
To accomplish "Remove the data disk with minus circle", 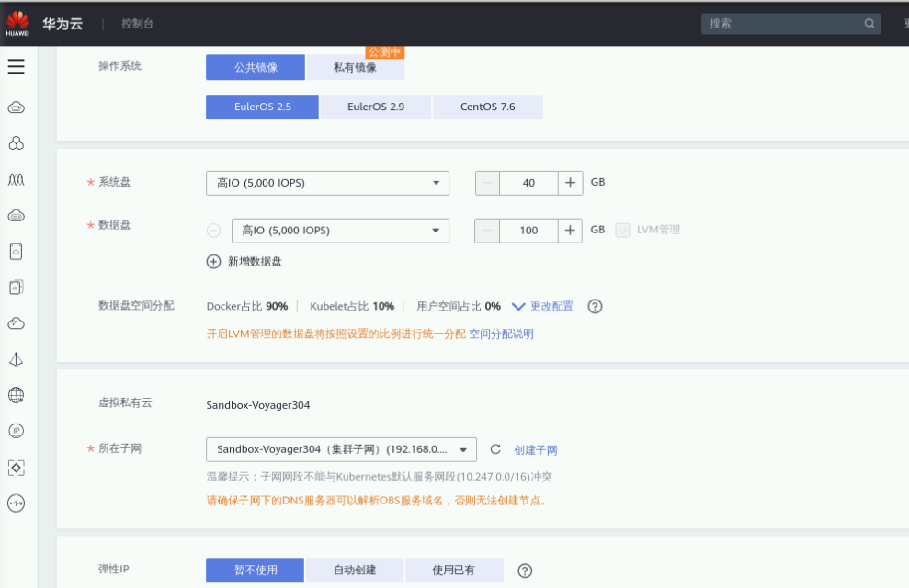I will pyautogui.click(x=213, y=231).
